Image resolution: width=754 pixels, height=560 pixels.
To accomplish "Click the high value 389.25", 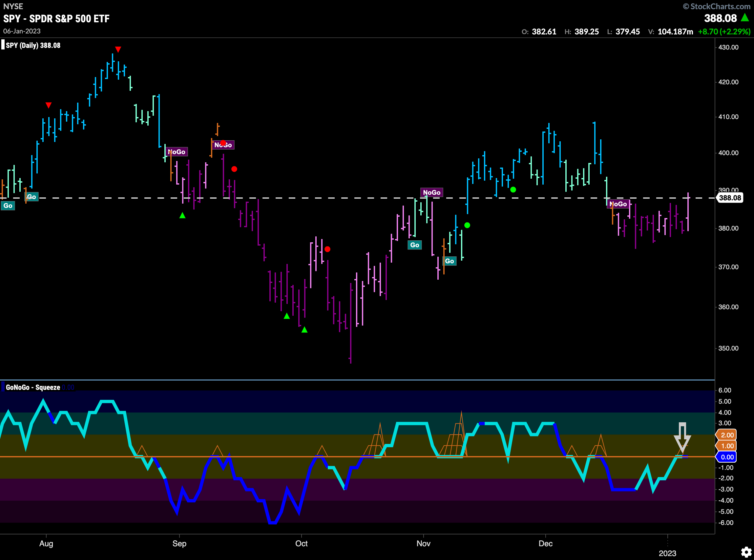I will click(587, 31).
